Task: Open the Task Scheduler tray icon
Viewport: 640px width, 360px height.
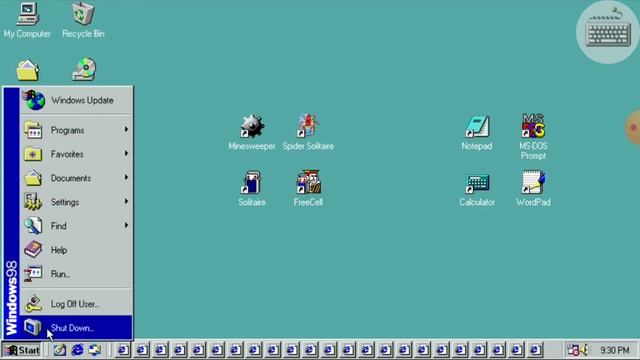Action: [573, 350]
